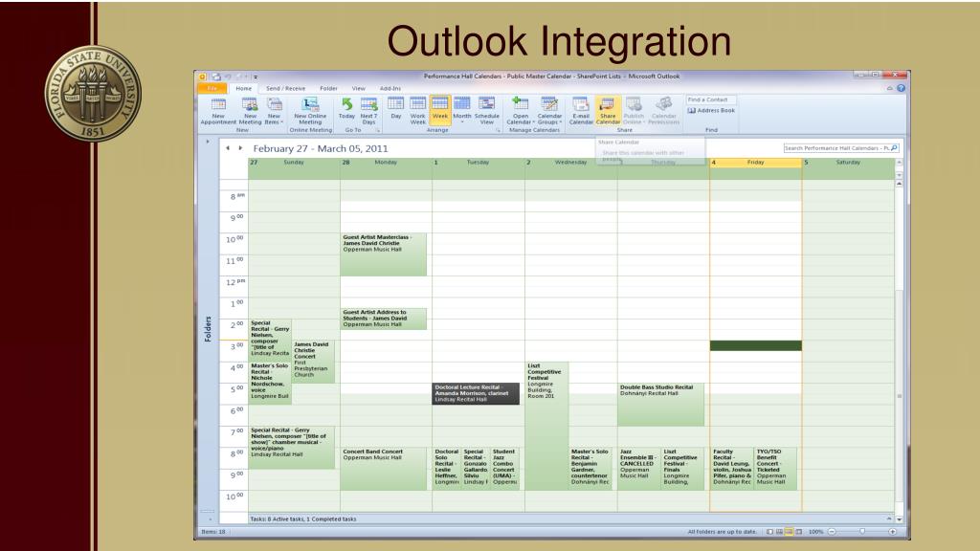Switch to the Home ribbon tab

(x=244, y=88)
